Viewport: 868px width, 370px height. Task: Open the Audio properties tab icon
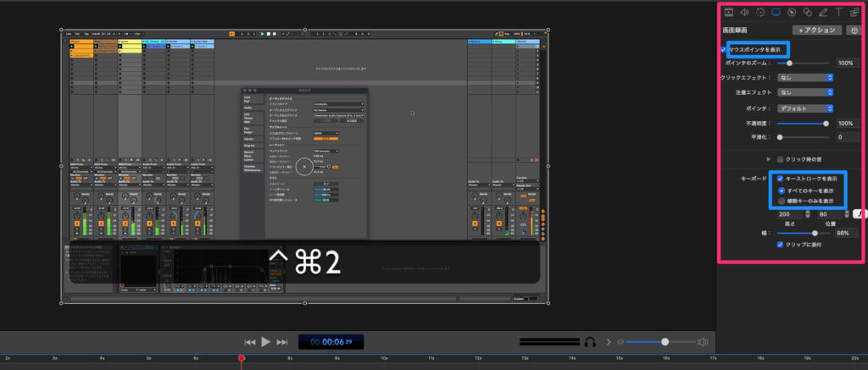tap(743, 12)
